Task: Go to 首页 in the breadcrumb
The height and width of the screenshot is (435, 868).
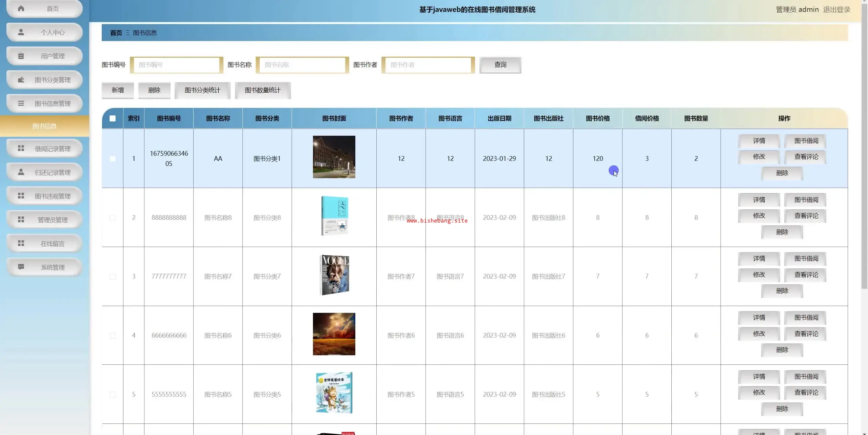Action: [x=116, y=33]
